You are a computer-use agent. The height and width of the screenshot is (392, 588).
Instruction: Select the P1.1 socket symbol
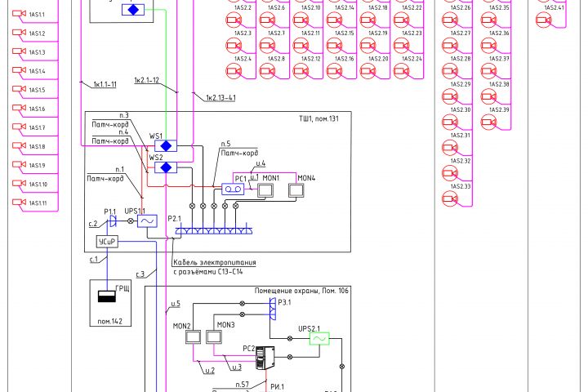pyautogui.click(x=112, y=221)
